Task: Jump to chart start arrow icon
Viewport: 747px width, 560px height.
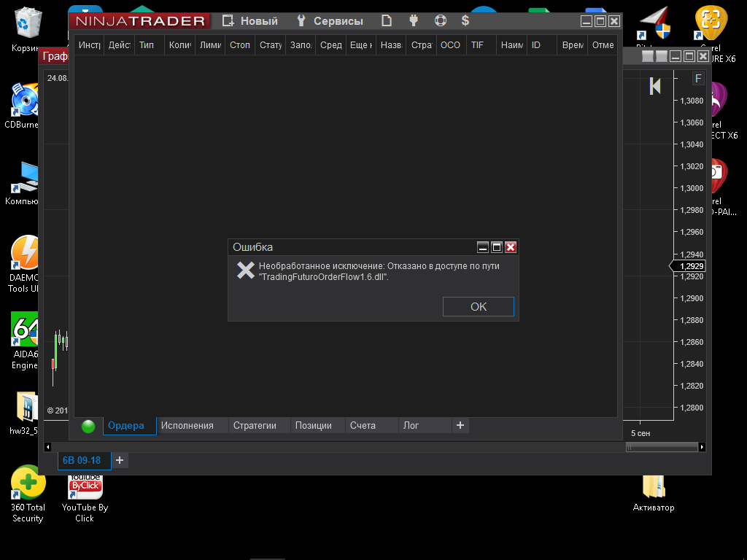Action: (x=655, y=86)
